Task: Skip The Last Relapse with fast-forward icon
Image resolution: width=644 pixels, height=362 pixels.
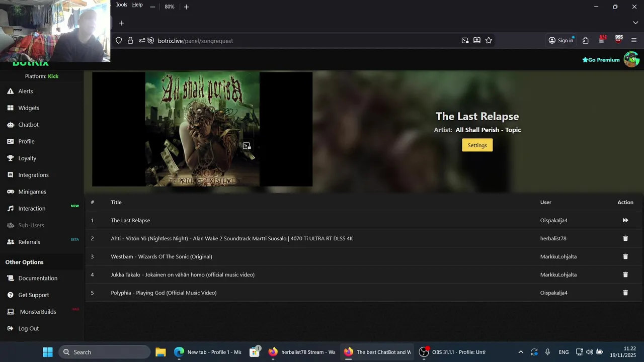Action: pos(625,220)
